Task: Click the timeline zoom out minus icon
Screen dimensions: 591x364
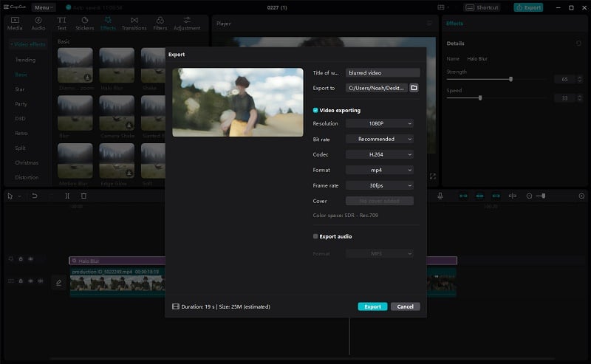Action: point(529,196)
